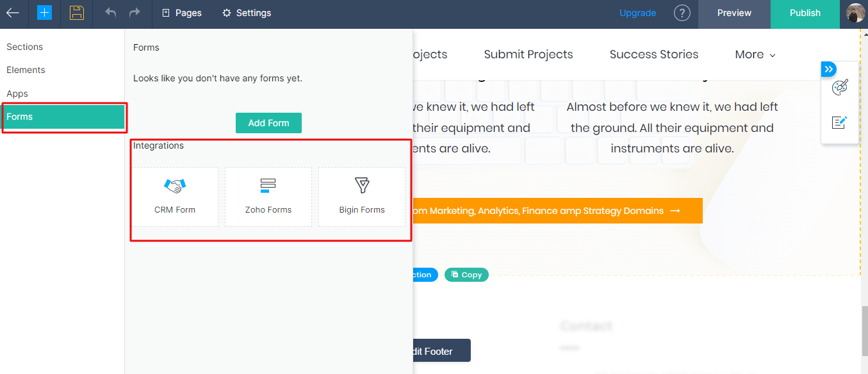Screen dimensions: 868x374
Task: Click the redo arrow icon
Action: [x=135, y=13]
